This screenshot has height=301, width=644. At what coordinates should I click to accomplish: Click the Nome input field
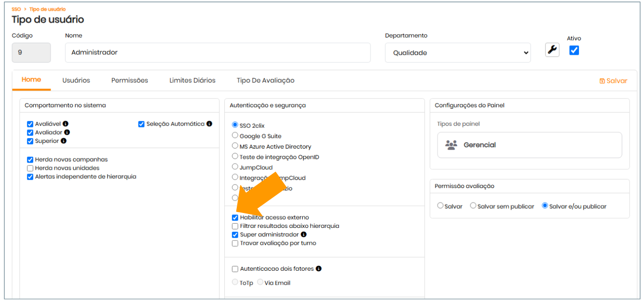pos(218,52)
